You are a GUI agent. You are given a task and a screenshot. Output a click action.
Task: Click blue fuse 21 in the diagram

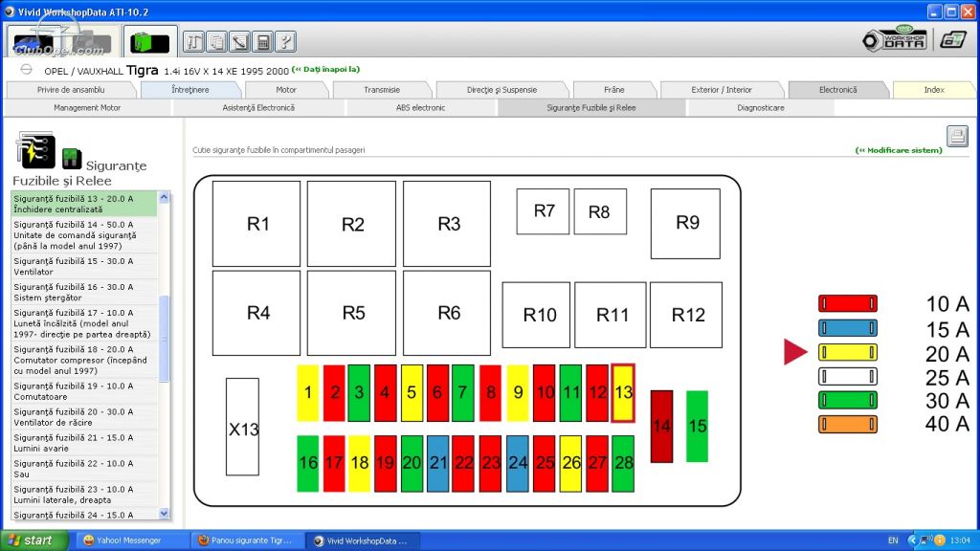438,464
